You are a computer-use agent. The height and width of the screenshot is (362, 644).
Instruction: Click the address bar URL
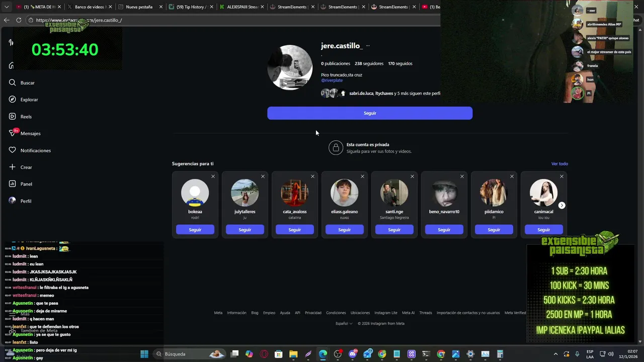[x=79, y=20]
